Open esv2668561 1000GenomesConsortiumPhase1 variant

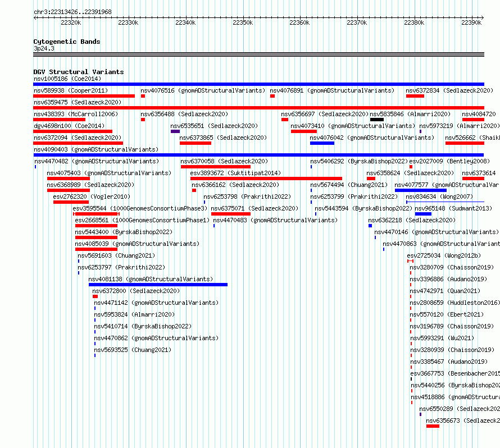(142, 220)
